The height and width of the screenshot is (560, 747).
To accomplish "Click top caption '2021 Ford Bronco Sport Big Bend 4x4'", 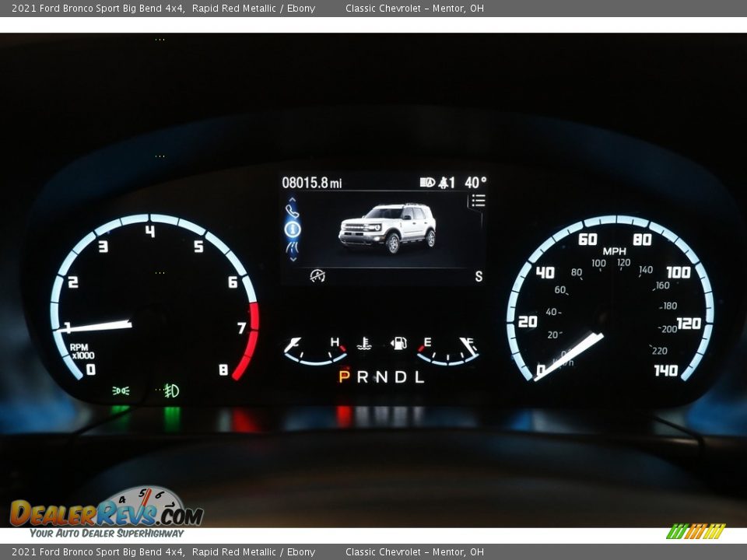I will tap(98, 8).
